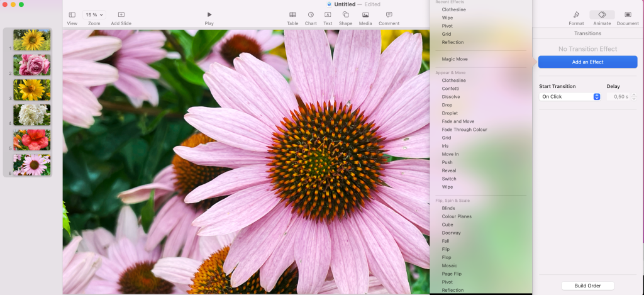
Task: Select the Iris transition
Action: (445, 147)
